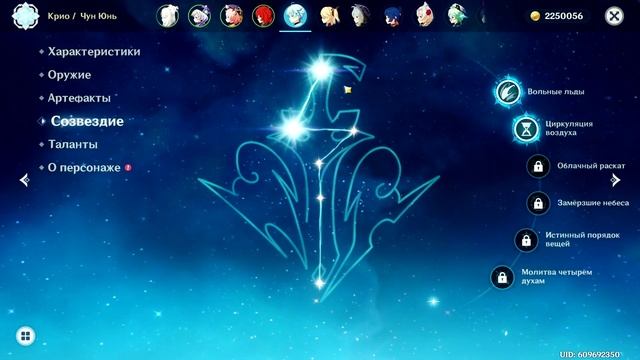640x360 pixels.
Task: Select the long white-haired character avatar
Action: (168, 16)
